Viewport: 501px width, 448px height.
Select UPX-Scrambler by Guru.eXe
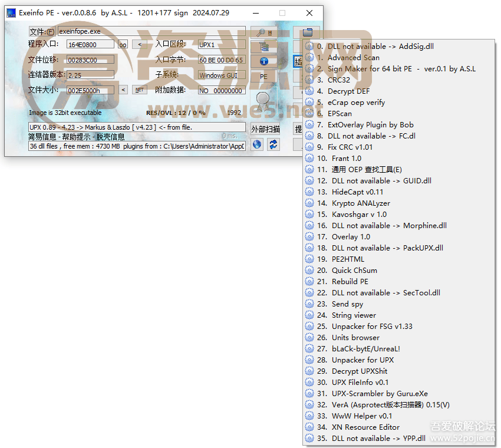pyautogui.click(x=398, y=393)
